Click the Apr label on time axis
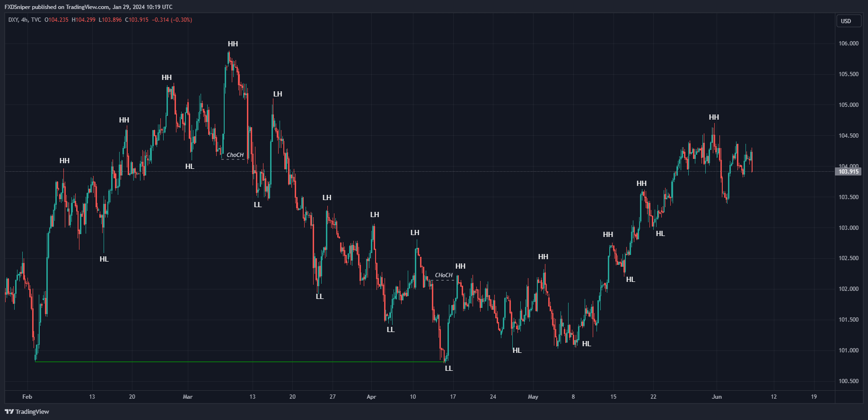The width and height of the screenshot is (868, 420). [x=371, y=397]
